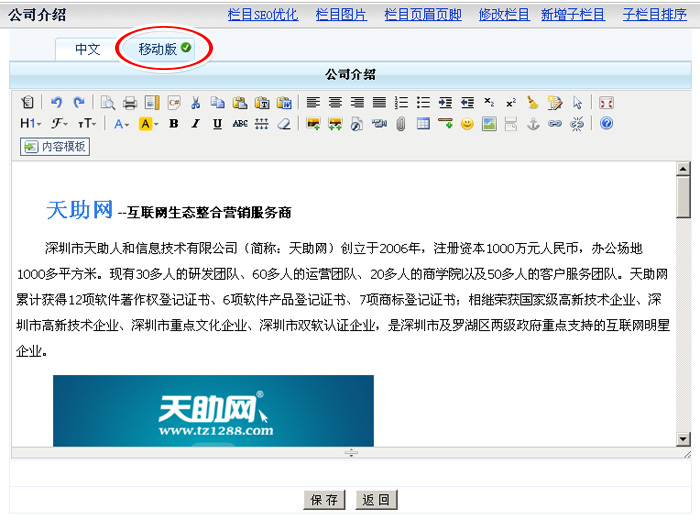Insert an attachment with paperclip icon
This screenshot has height=520, width=700.
pyautogui.click(x=401, y=124)
